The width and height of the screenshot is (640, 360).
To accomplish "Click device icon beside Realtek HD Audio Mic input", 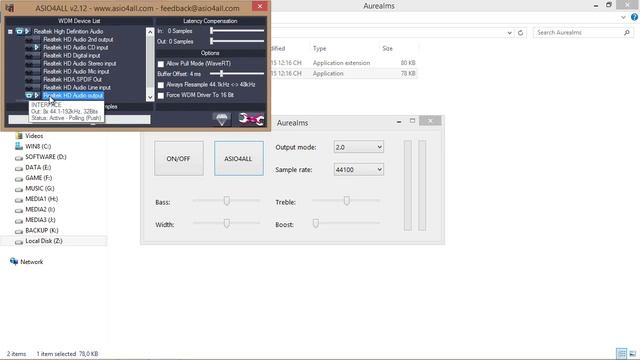I will [32, 71].
